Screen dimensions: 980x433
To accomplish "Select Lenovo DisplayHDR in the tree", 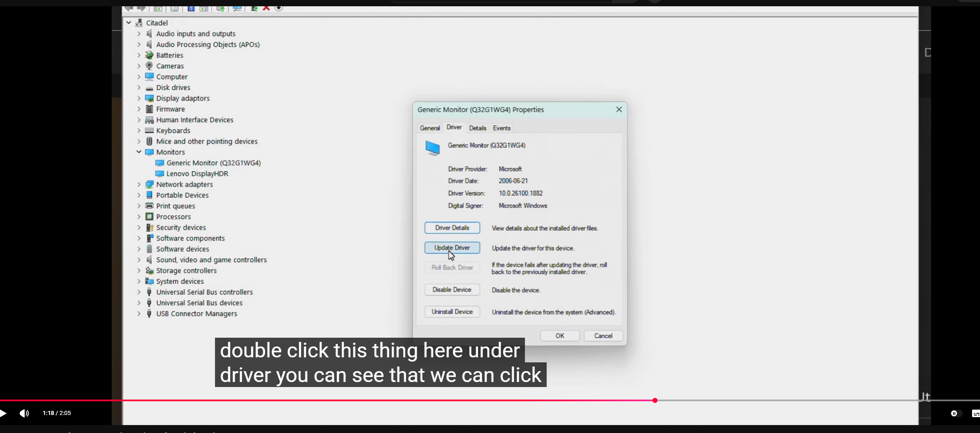I will (x=197, y=173).
